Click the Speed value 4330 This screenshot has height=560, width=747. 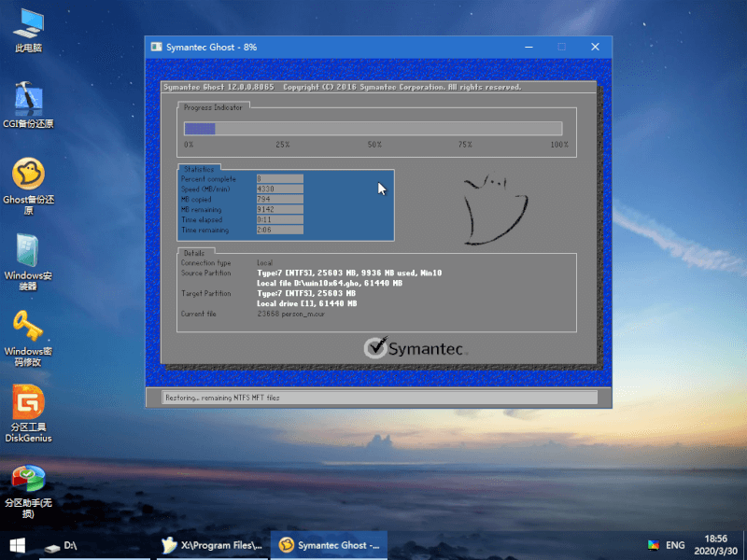(279, 189)
